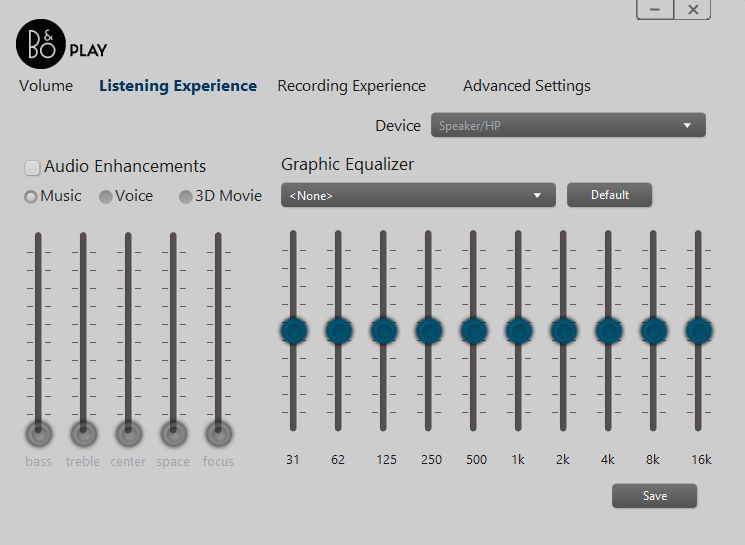Click the 4k equalizer knob
This screenshot has height=545, width=745.
point(609,331)
